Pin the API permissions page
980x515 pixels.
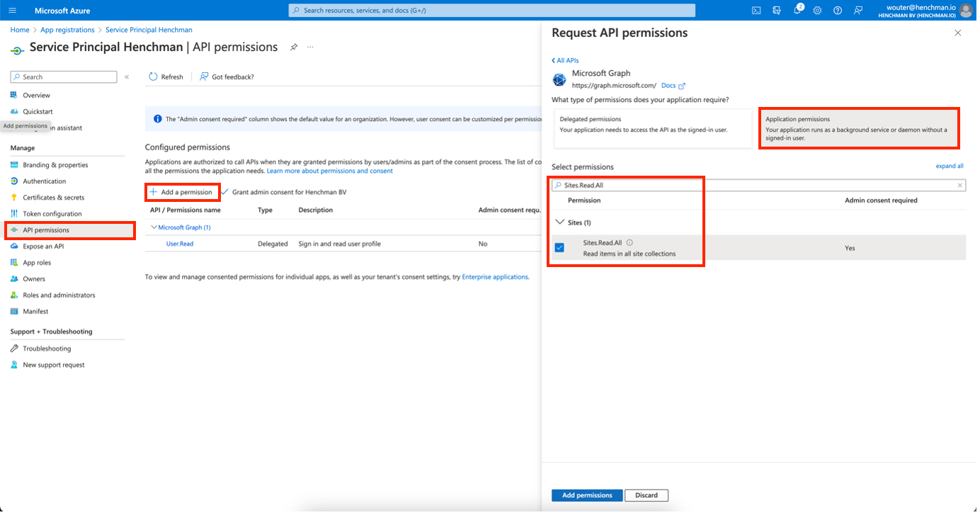(294, 47)
